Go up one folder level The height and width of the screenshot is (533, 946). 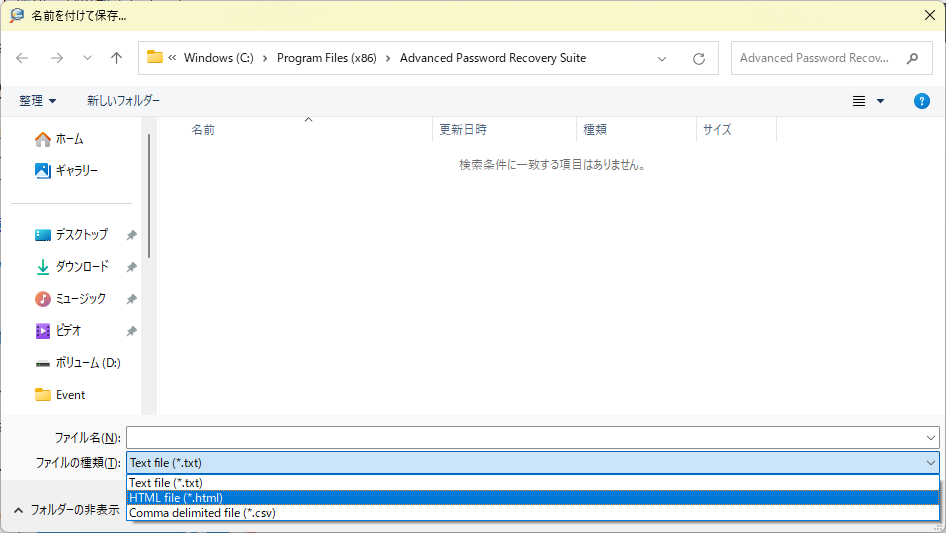coord(116,58)
